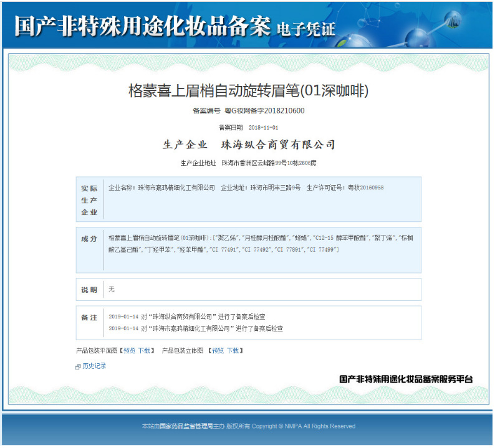
Task: Click the 产品包装立体图 label
Action: coord(183,351)
